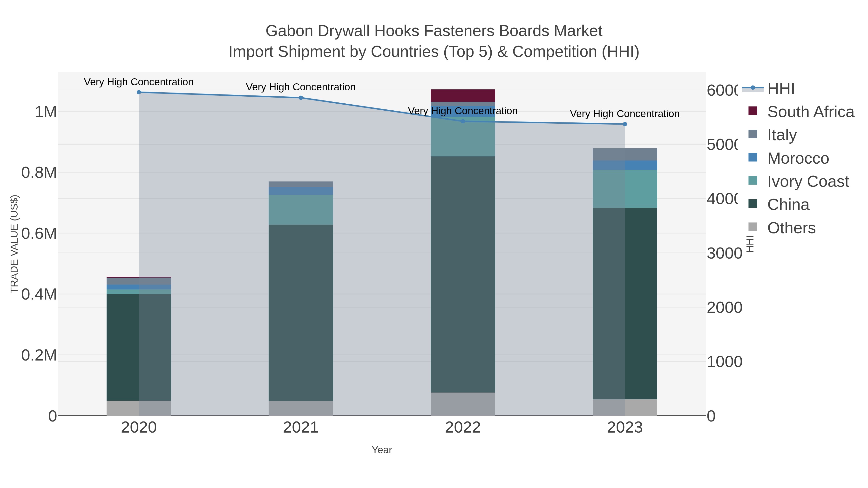The height and width of the screenshot is (488, 868).
Task: Toggle South Africa series in the legend
Action: 801,112
